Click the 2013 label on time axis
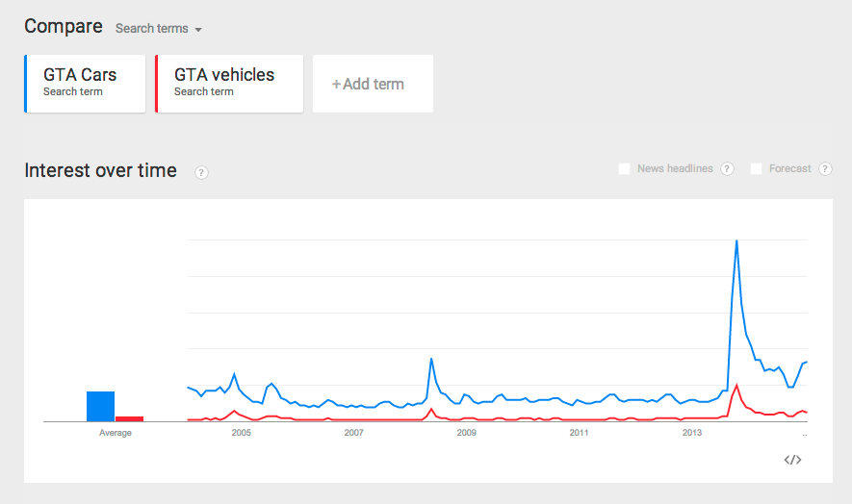The height and width of the screenshot is (504, 852). (x=691, y=433)
